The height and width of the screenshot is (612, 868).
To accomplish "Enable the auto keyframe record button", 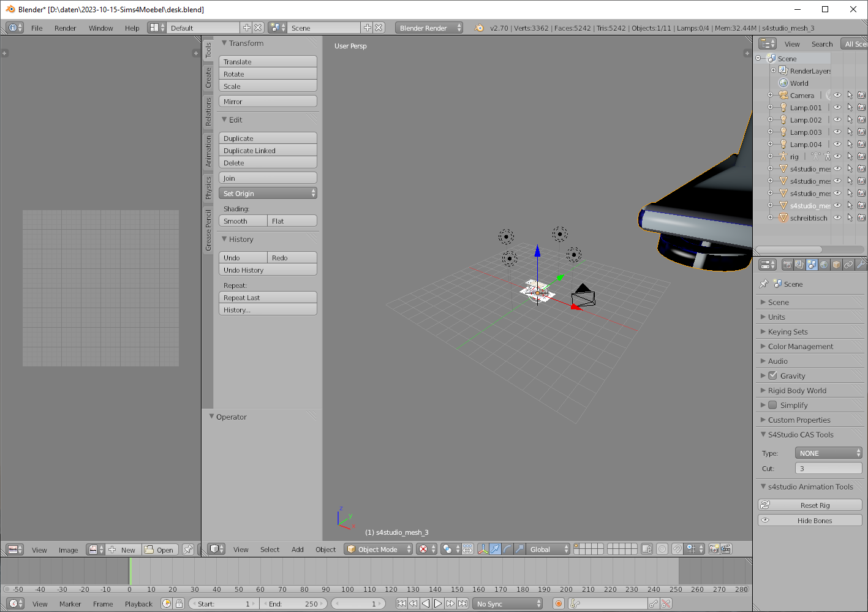I will [x=558, y=603].
